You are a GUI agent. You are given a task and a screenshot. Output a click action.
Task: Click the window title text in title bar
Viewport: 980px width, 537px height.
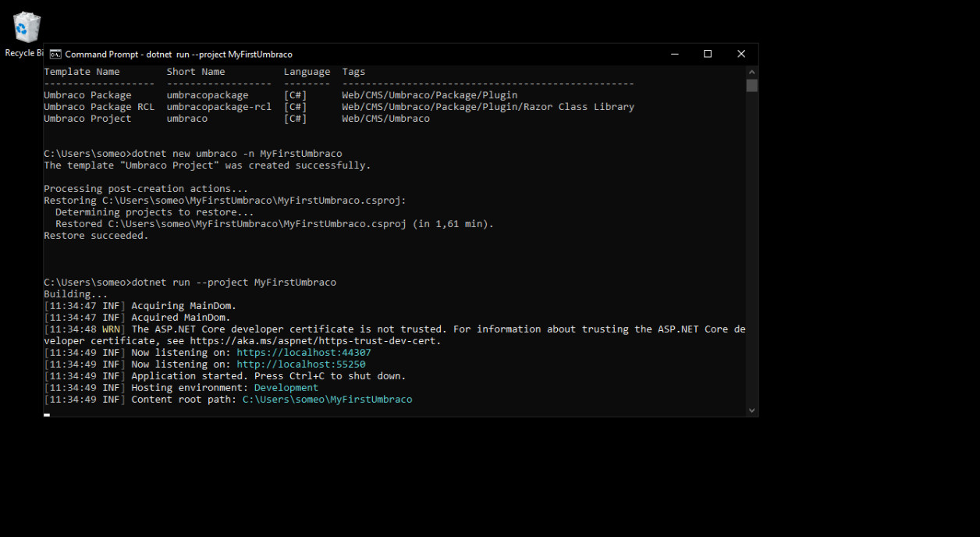[x=179, y=55]
